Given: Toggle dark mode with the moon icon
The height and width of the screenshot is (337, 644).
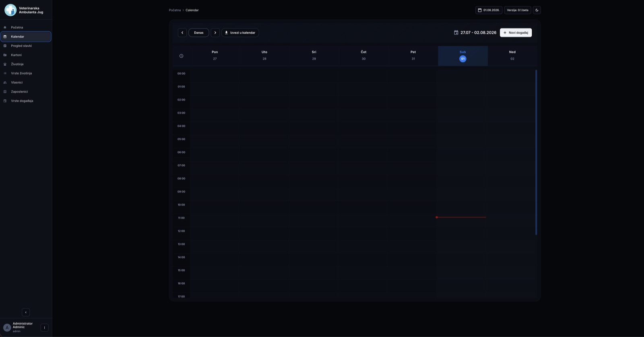Looking at the screenshot, I should (x=537, y=10).
